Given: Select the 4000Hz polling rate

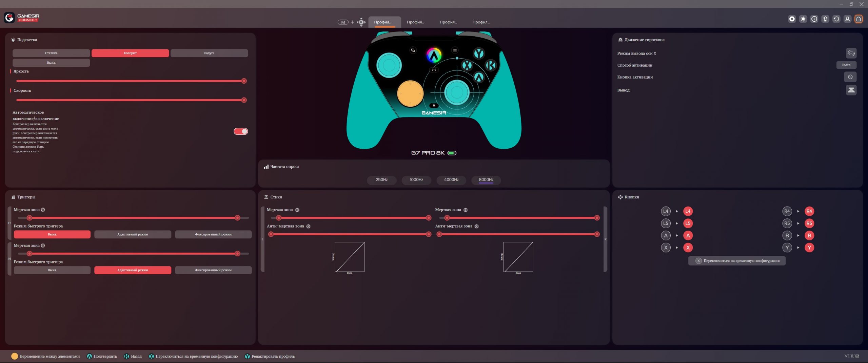Looking at the screenshot, I should point(451,180).
